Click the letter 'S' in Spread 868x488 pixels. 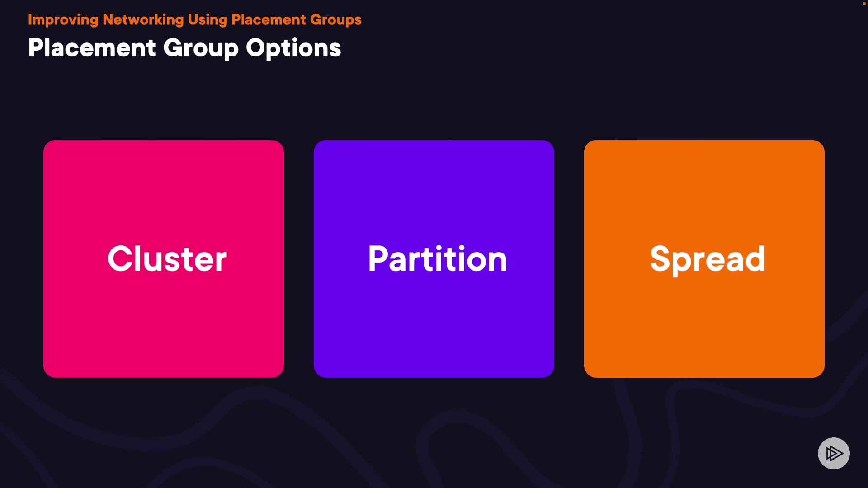pyautogui.click(x=659, y=258)
